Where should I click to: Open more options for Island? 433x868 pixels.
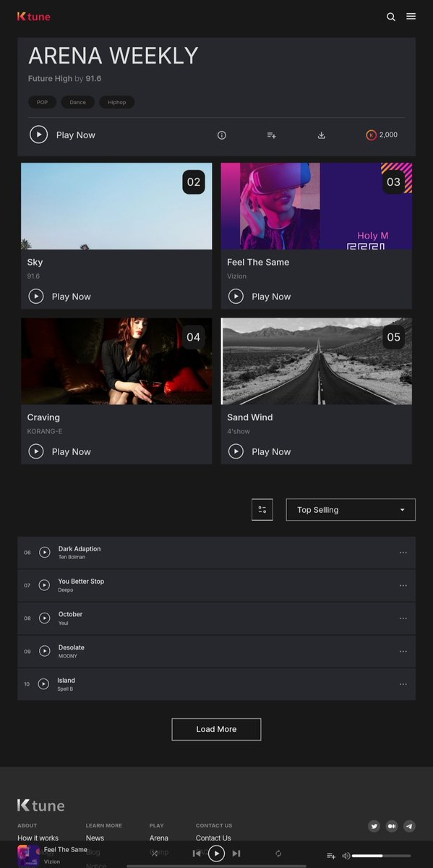click(403, 684)
